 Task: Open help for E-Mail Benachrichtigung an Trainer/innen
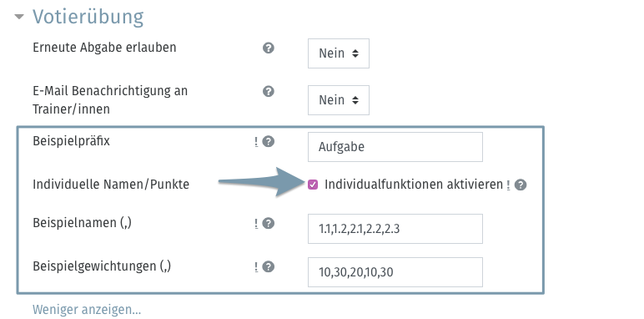click(269, 91)
